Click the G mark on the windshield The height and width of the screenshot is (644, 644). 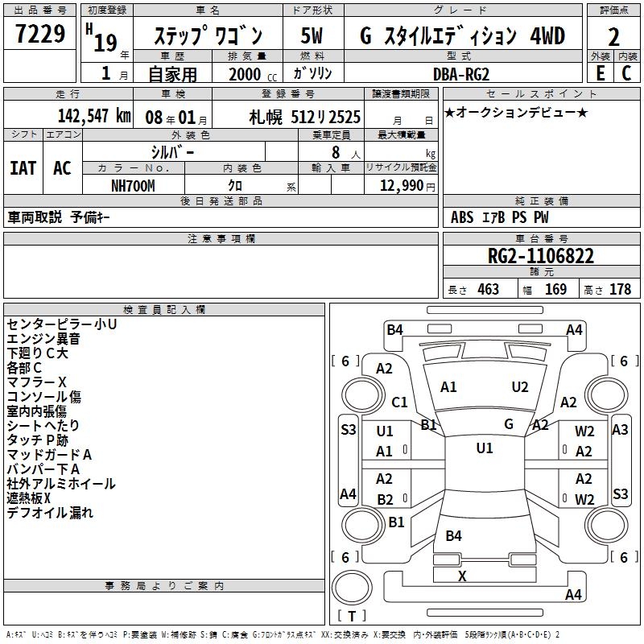(x=509, y=424)
